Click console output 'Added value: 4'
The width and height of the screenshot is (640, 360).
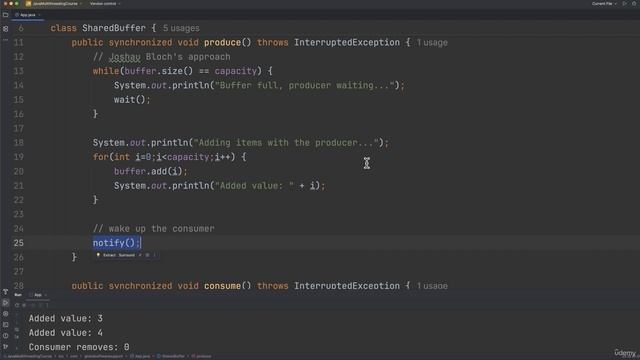(x=66, y=333)
